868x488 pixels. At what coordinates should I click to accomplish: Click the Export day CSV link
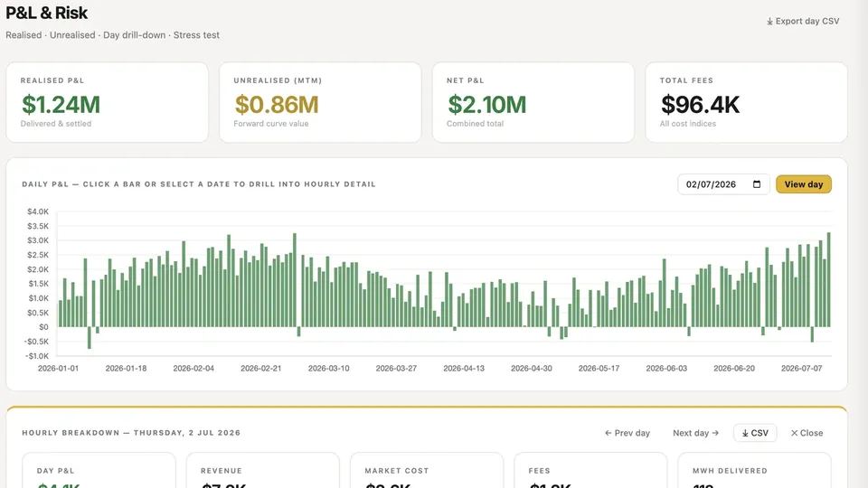pos(803,21)
